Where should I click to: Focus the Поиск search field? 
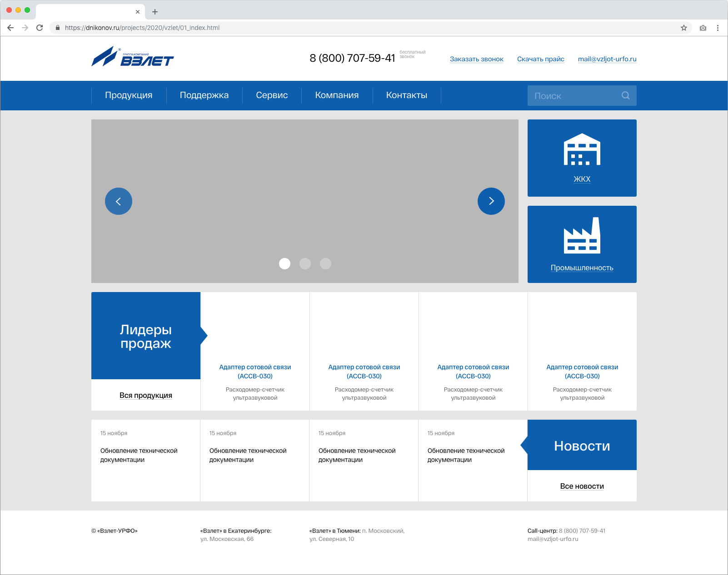(x=573, y=96)
